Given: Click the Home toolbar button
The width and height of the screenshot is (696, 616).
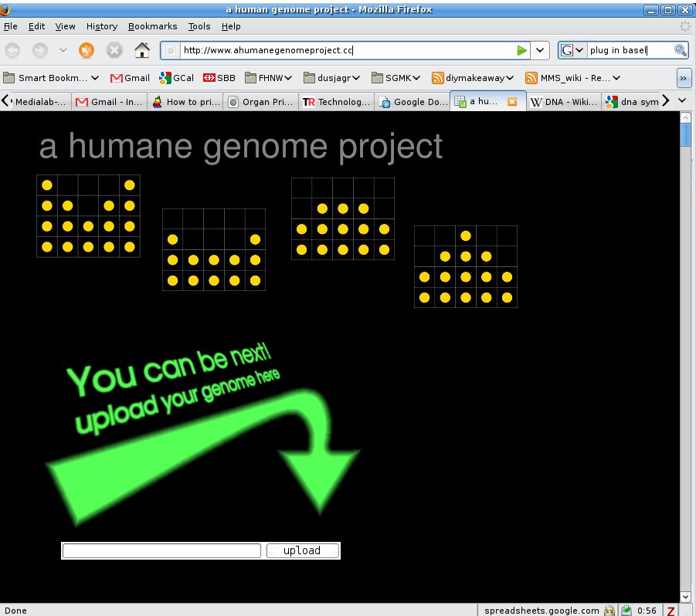Looking at the screenshot, I should coord(142,50).
